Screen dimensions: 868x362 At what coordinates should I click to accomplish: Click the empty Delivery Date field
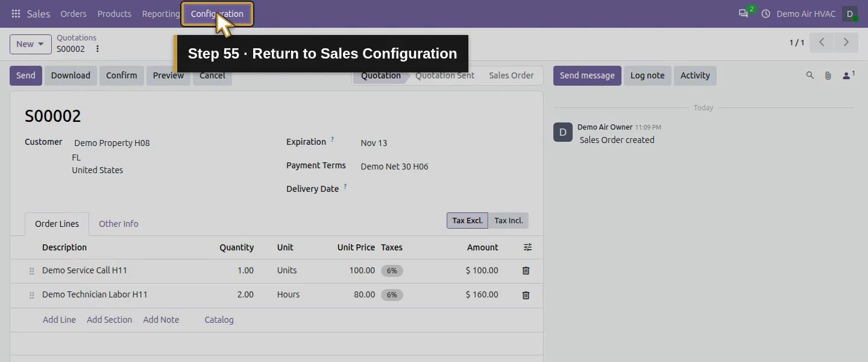[444, 189]
